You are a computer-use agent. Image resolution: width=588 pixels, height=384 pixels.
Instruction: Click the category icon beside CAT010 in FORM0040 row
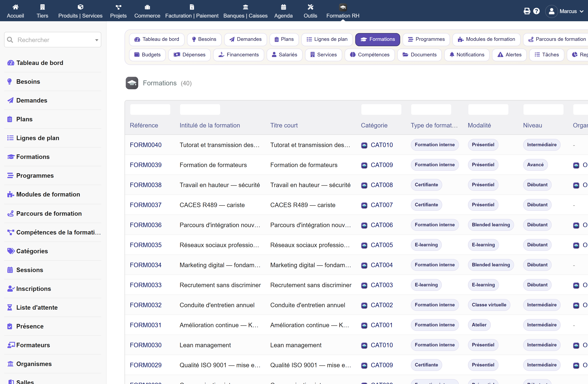point(364,145)
